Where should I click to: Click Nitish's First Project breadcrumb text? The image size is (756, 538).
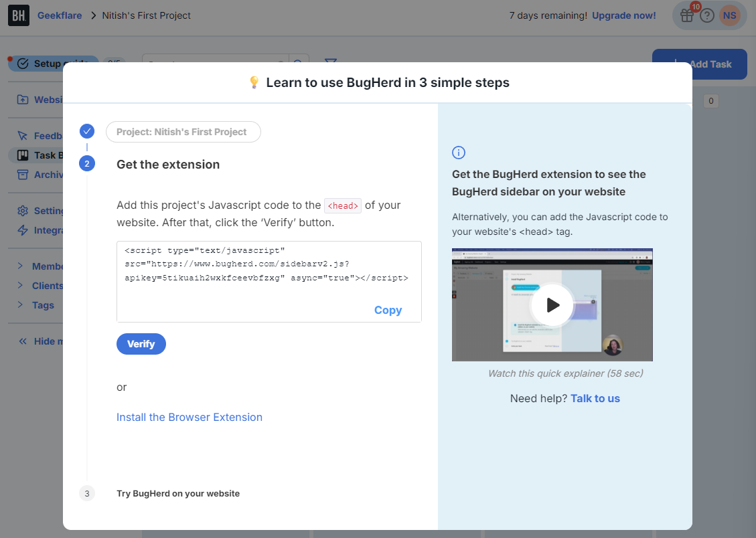click(x=146, y=15)
